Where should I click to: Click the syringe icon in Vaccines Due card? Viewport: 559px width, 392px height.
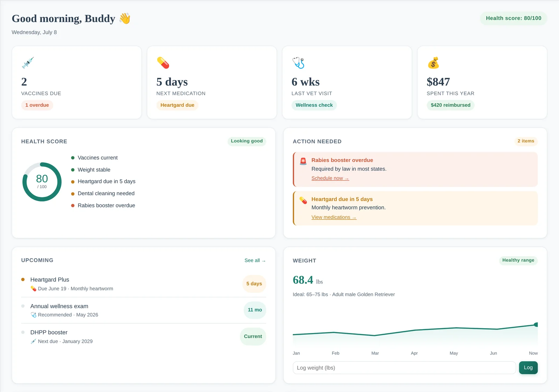click(28, 63)
